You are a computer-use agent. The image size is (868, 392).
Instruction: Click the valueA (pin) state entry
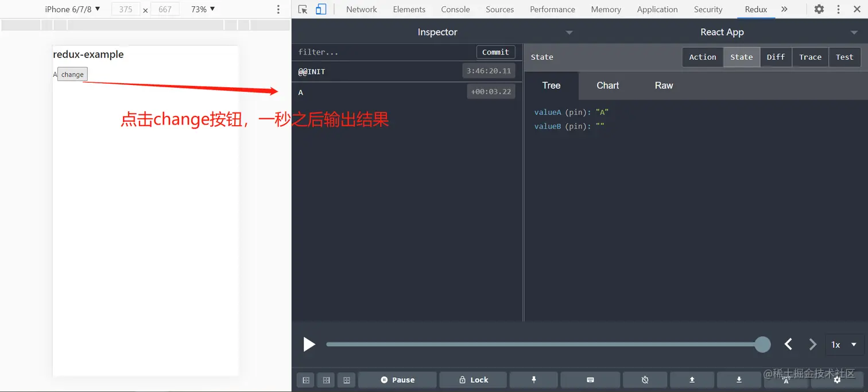[x=571, y=112]
